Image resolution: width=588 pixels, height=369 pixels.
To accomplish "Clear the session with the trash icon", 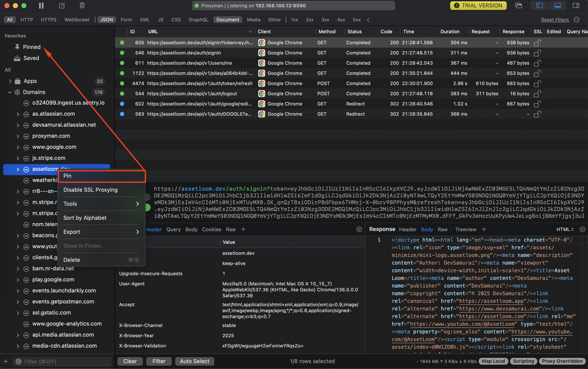I will (82, 6).
